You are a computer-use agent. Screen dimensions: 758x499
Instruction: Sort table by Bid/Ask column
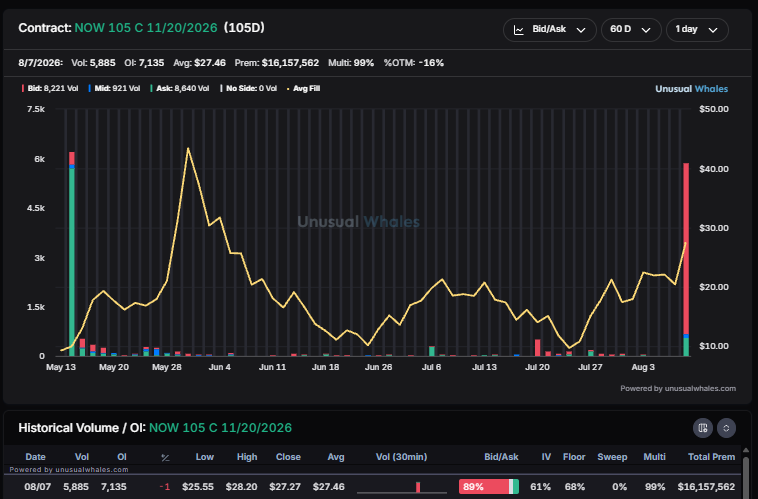coord(501,457)
